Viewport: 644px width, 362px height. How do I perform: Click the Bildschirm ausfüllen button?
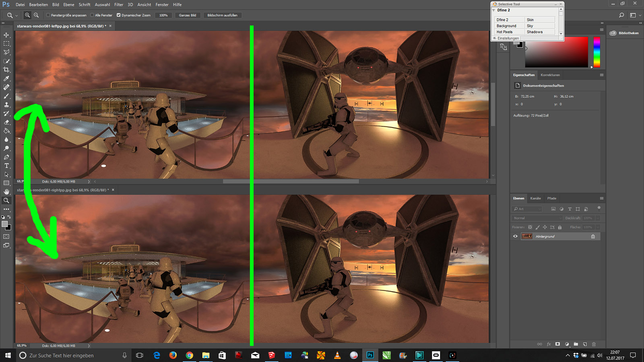pyautogui.click(x=223, y=15)
